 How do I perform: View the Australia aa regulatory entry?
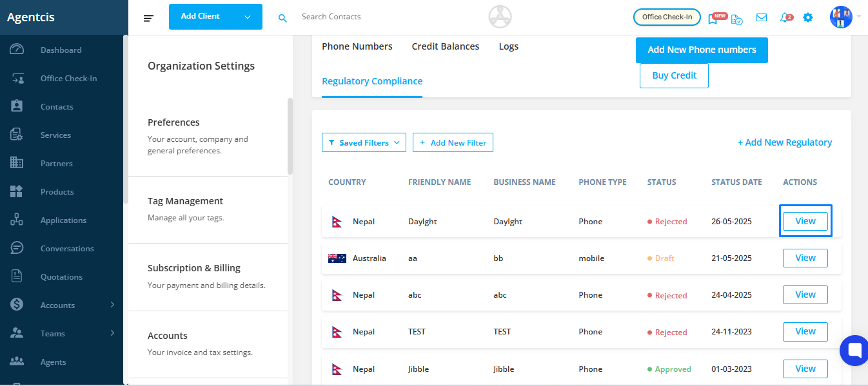pyautogui.click(x=805, y=258)
